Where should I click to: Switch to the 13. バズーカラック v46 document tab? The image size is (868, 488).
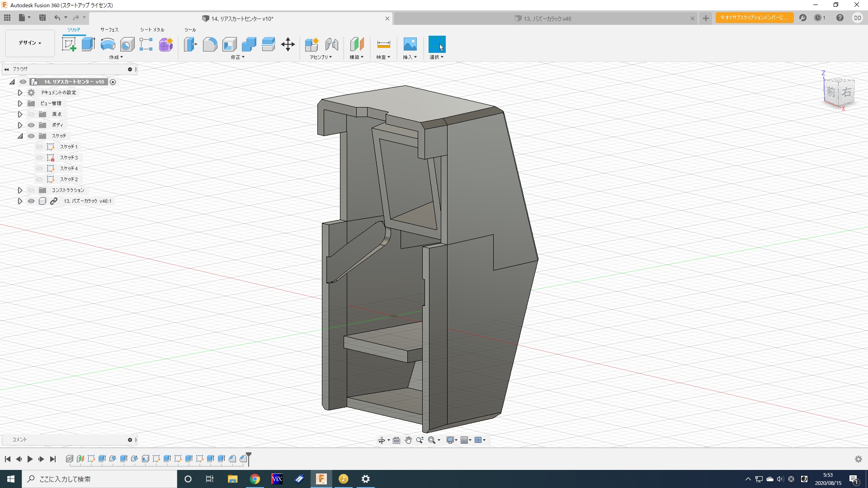pos(547,19)
